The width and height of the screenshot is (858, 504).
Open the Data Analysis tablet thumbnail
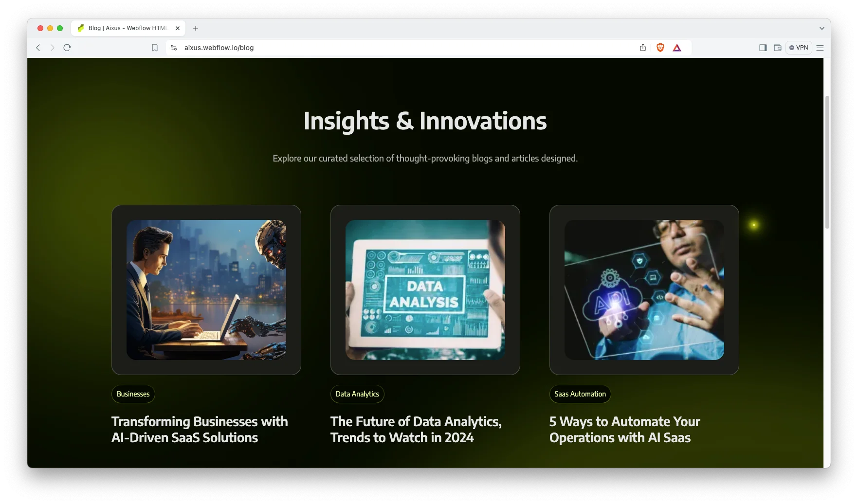click(425, 290)
